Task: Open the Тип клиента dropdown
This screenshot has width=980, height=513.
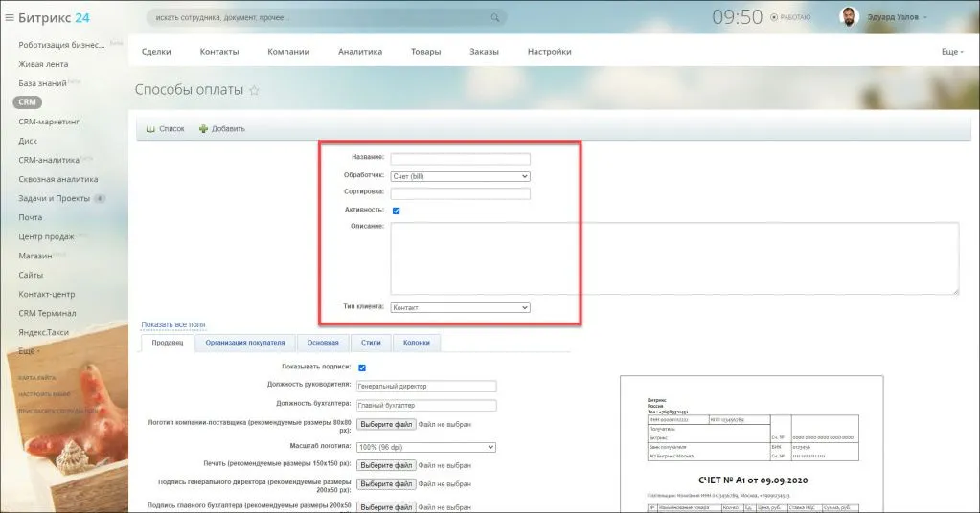Action: (x=460, y=308)
